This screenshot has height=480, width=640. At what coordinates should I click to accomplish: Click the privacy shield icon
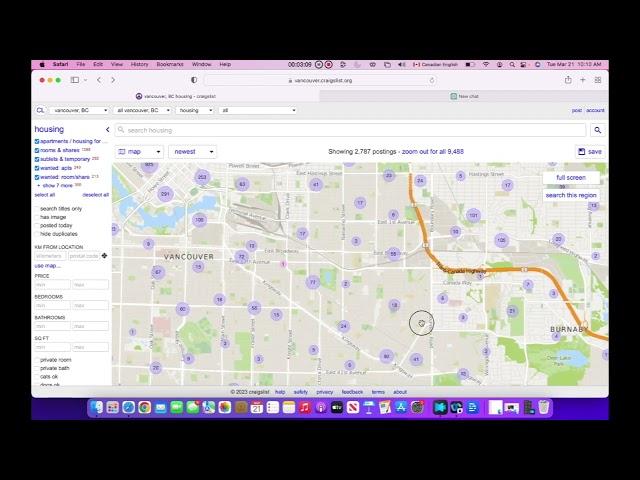(194, 80)
